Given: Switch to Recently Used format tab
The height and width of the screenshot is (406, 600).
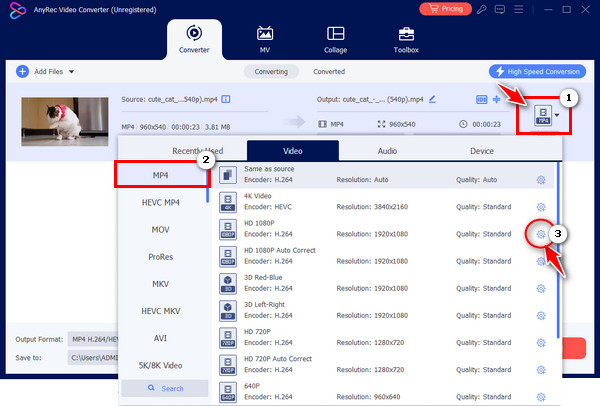Looking at the screenshot, I should click(197, 151).
